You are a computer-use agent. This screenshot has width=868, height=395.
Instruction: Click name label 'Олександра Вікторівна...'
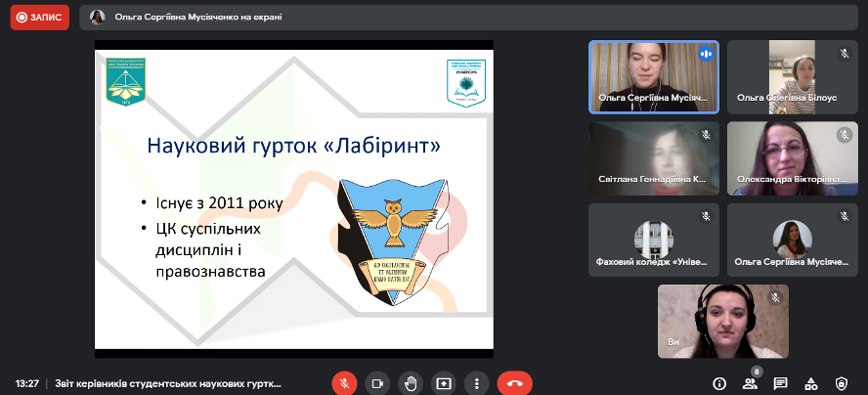pyautogui.click(x=792, y=180)
